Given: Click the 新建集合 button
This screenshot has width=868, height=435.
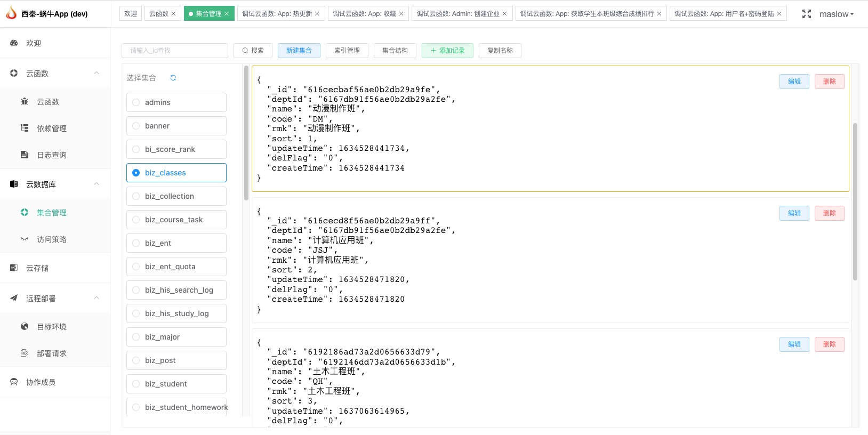Looking at the screenshot, I should [299, 51].
